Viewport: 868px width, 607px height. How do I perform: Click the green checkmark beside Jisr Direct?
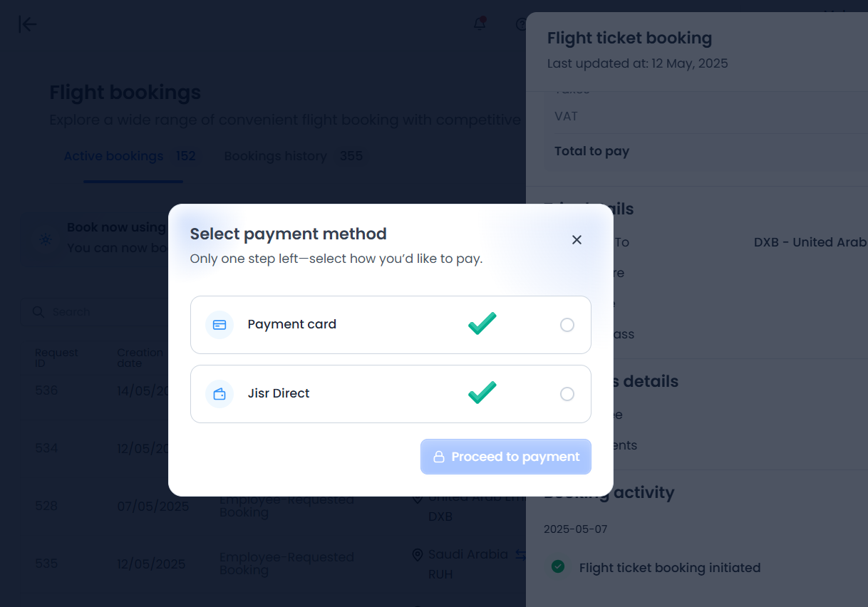coord(482,393)
